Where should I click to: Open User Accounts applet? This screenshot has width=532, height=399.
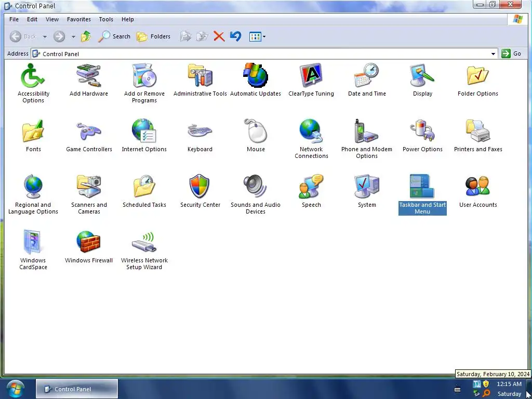point(478,191)
